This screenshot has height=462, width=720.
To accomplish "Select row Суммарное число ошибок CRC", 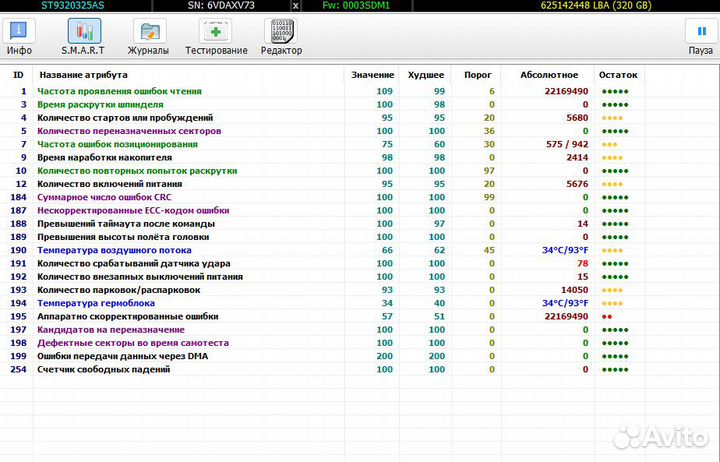I will [x=321, y=197].
